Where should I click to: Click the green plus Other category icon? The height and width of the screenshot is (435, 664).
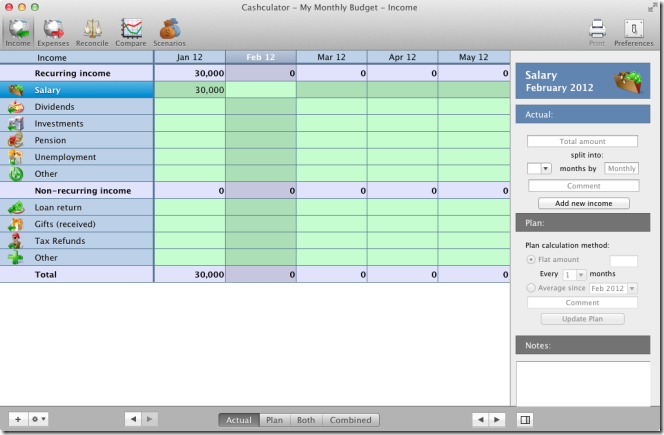click(16, 258)
